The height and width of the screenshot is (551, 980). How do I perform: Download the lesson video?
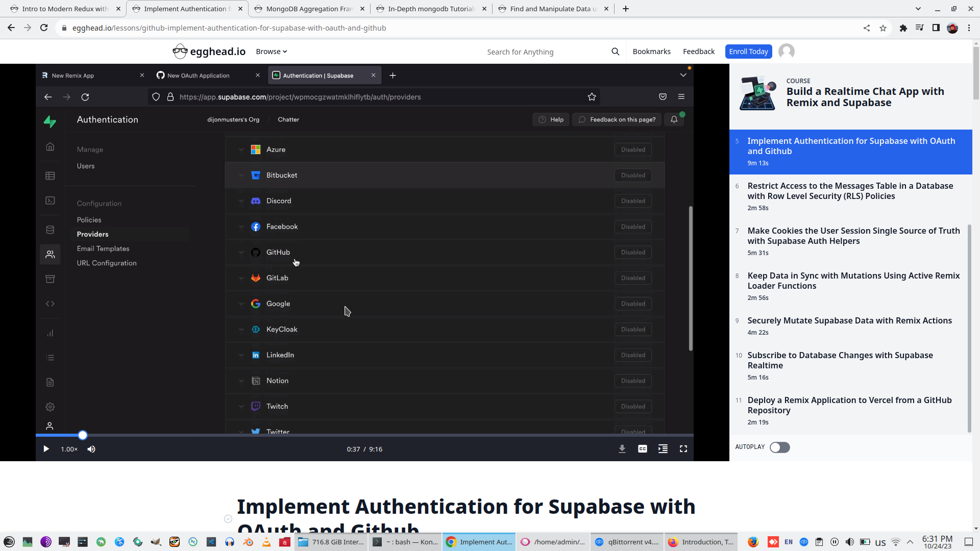(622, 449)
